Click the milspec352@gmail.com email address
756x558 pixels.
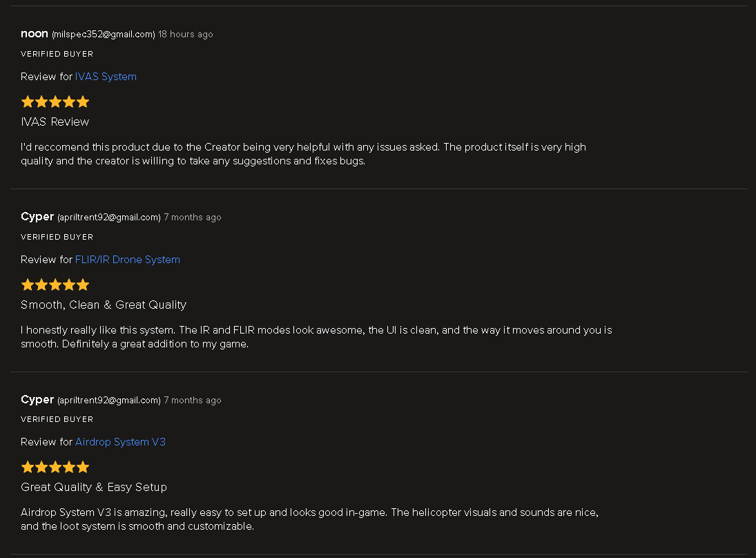coord(104,35)
